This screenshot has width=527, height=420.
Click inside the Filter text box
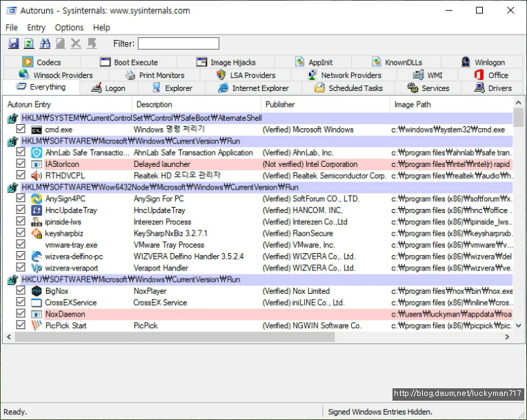[x=179, y=43]
